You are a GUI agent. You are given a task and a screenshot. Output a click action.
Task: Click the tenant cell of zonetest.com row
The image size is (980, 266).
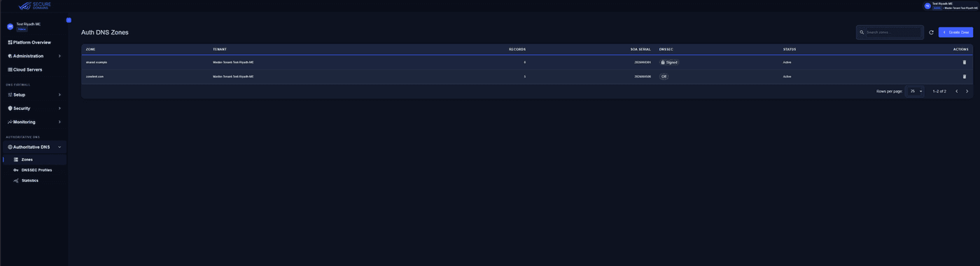pyautogui.click(x=233, y=76)
